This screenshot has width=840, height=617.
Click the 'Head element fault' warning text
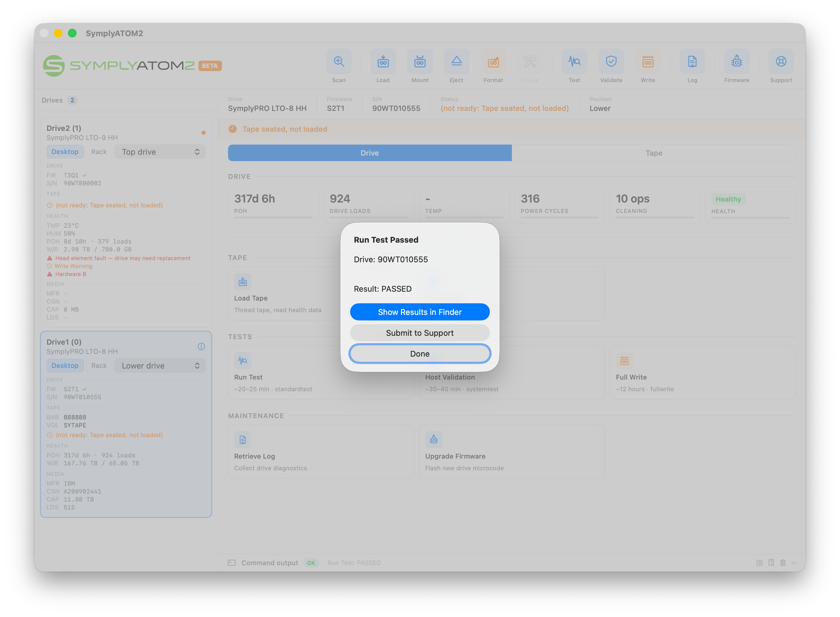point(123,258)
